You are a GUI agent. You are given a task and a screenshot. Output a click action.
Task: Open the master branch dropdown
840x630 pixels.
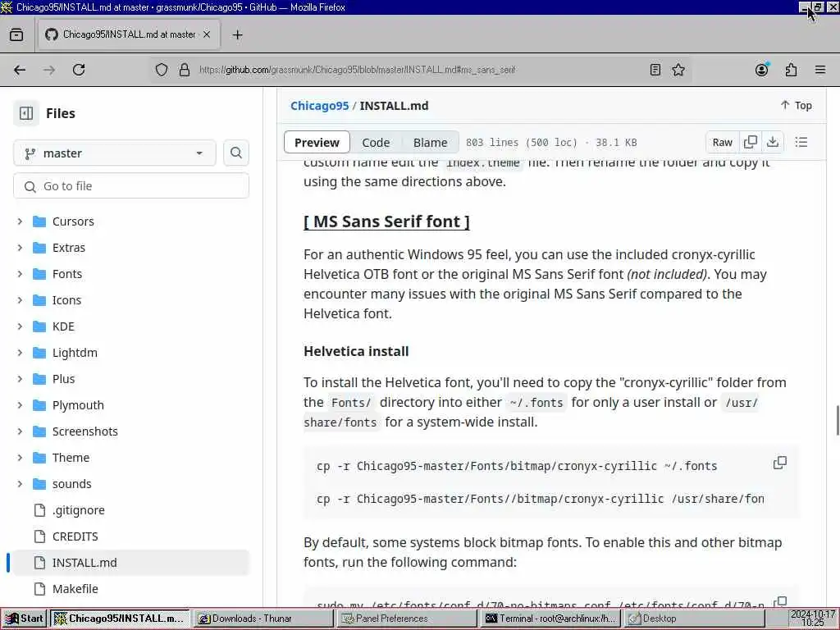[x=115, y=153]
